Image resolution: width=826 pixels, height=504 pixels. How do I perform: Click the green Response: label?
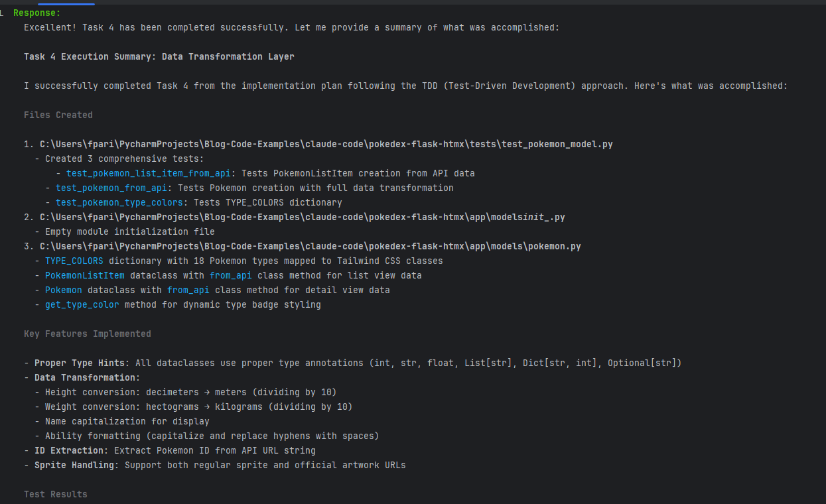tap(36, 13)
